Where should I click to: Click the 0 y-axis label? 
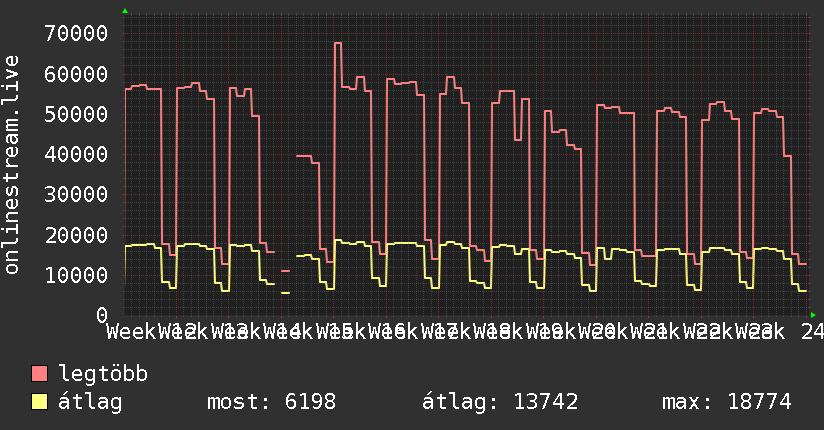tap(102, 315)
